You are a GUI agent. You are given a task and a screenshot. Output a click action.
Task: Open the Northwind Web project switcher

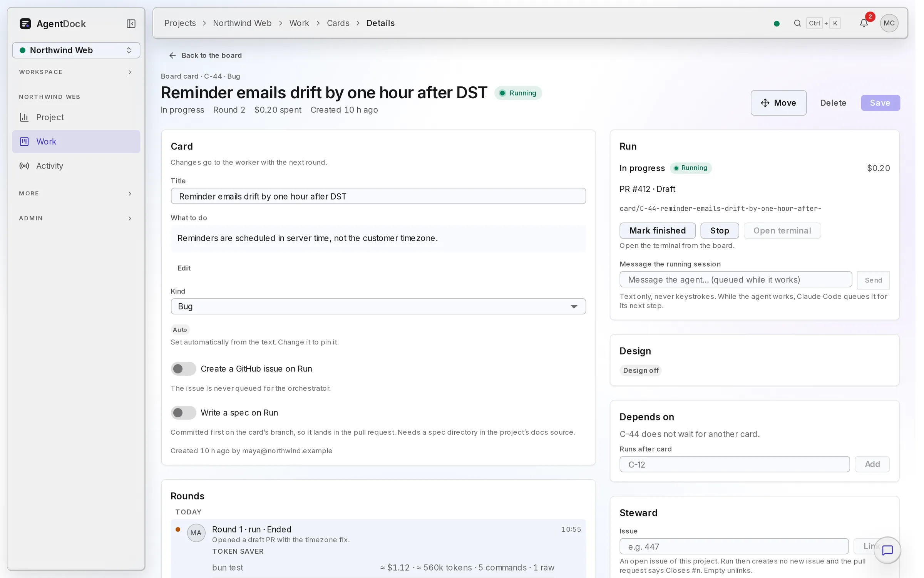point(76,50)
